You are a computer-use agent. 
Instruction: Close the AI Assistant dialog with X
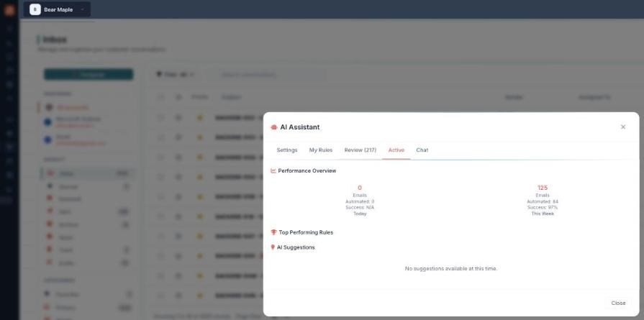tap(623, 127)
